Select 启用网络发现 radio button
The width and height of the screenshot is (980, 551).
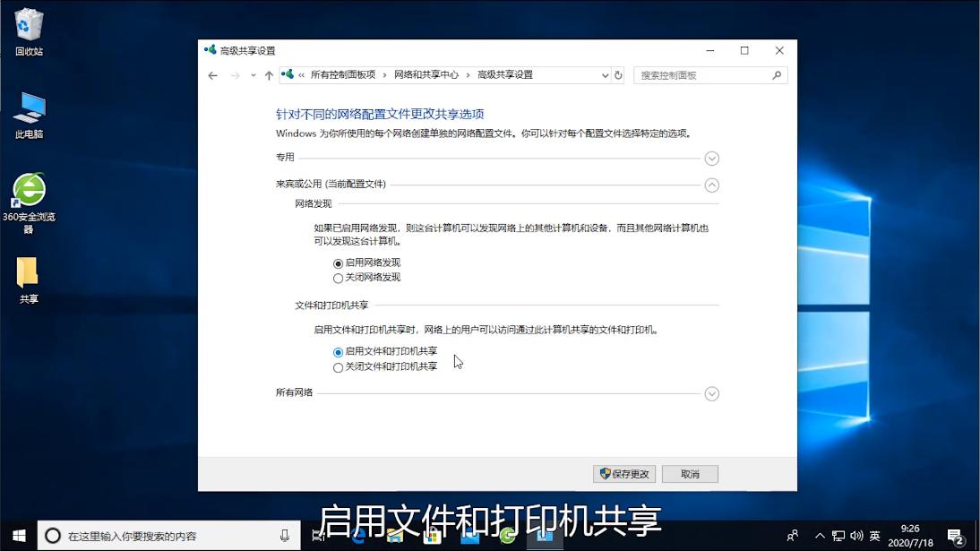(x=338, y=262)
